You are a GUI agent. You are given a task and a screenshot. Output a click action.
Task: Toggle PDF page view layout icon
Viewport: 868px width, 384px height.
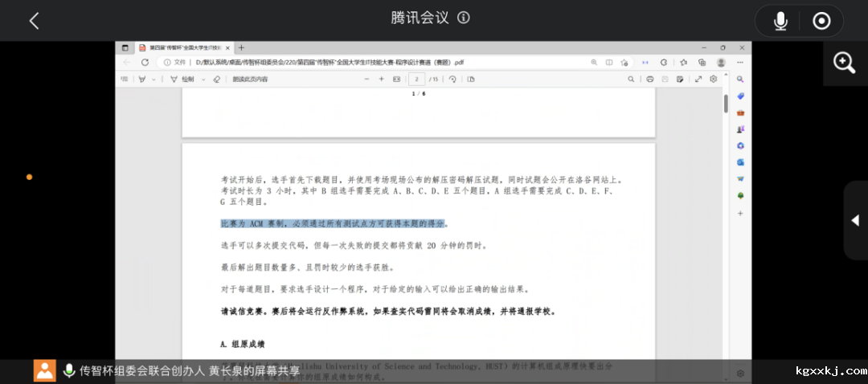(x=471, y=79)
